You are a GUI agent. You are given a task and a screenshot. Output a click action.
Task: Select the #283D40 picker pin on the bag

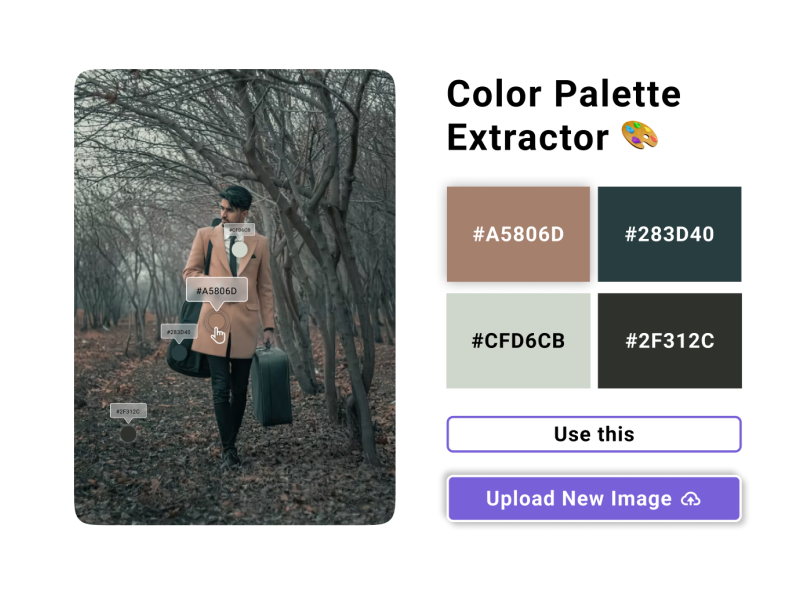(180, 351)
